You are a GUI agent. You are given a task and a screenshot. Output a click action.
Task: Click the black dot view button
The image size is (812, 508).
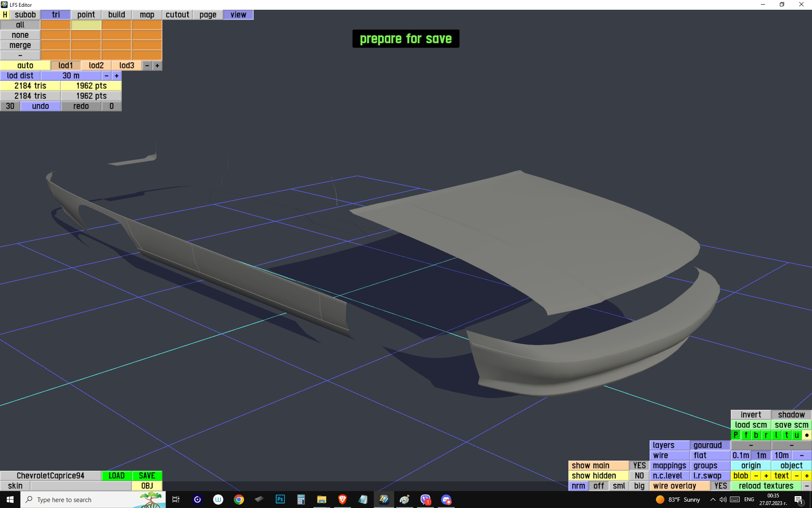pos(807,435)
